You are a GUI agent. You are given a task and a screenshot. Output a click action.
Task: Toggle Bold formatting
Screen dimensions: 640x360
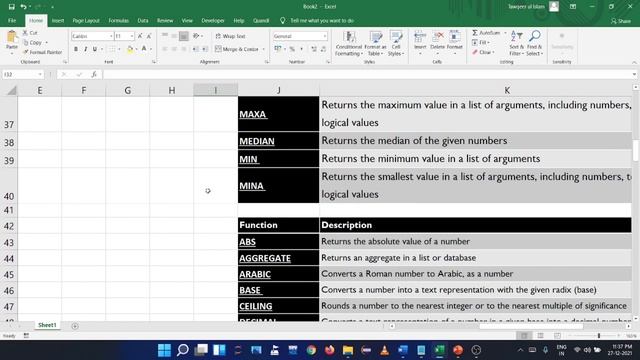click(76, 49)
